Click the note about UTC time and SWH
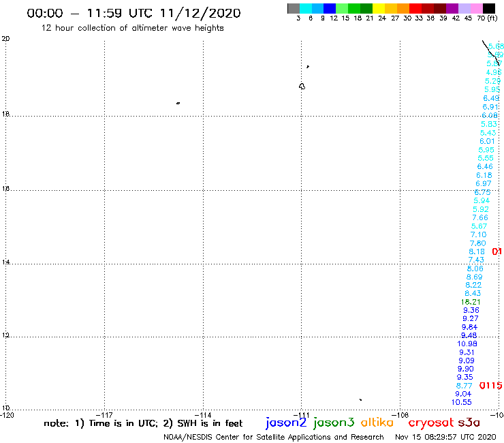504x443 pixels. pyautogui.click(x=143, y=423)
